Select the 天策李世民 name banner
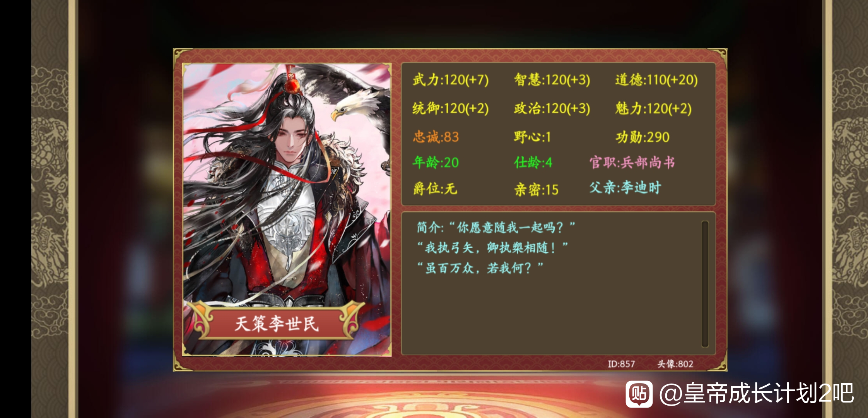868x418 pixels. [x=276, y=324]
